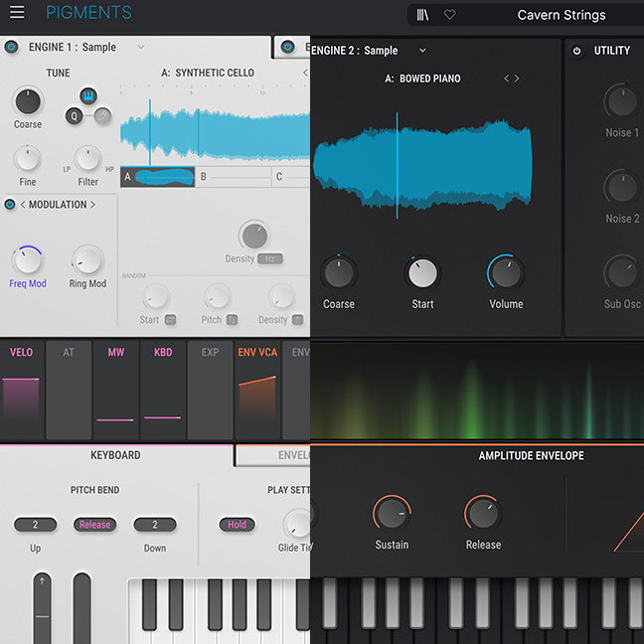Open the Engine 2 Sample type dropdown

click(422, 51)
